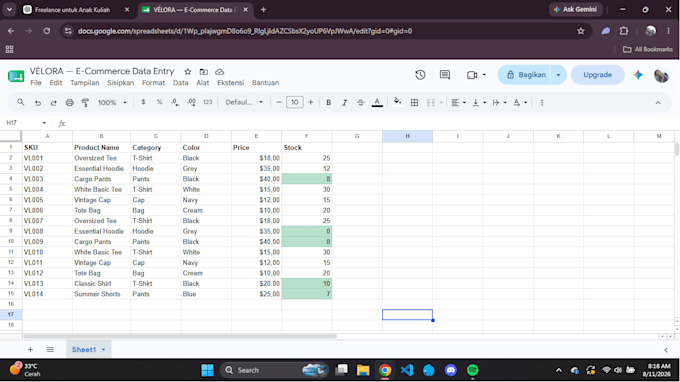The height and width of the screenshot is (382, 680).
Task: Increase decimal places
Action: coord(191,102)
